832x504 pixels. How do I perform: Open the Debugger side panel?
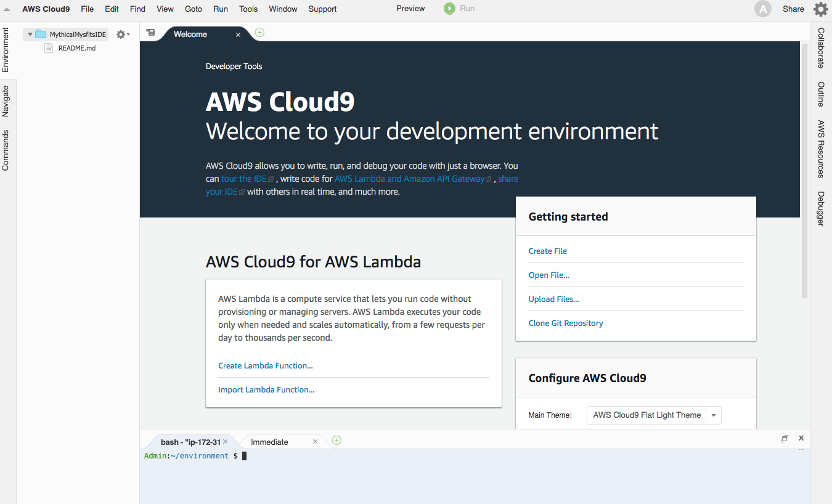click(x=821, y=208)
